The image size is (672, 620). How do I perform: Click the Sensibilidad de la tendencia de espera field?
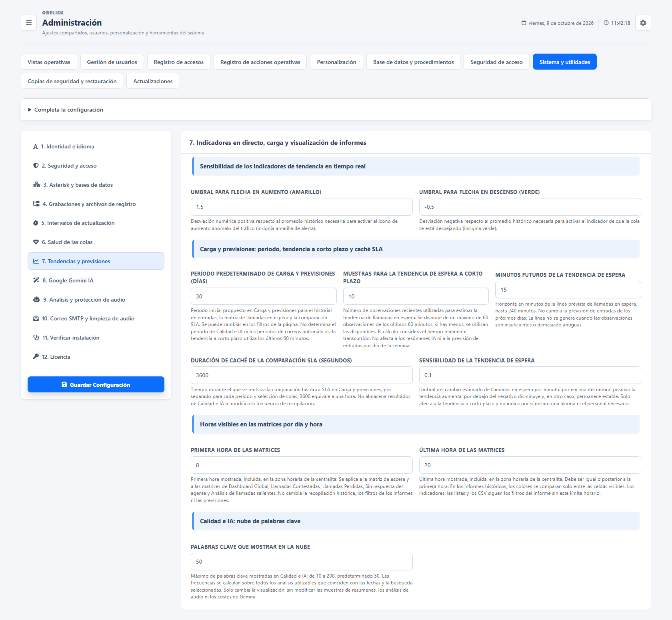tap(530, 375)
